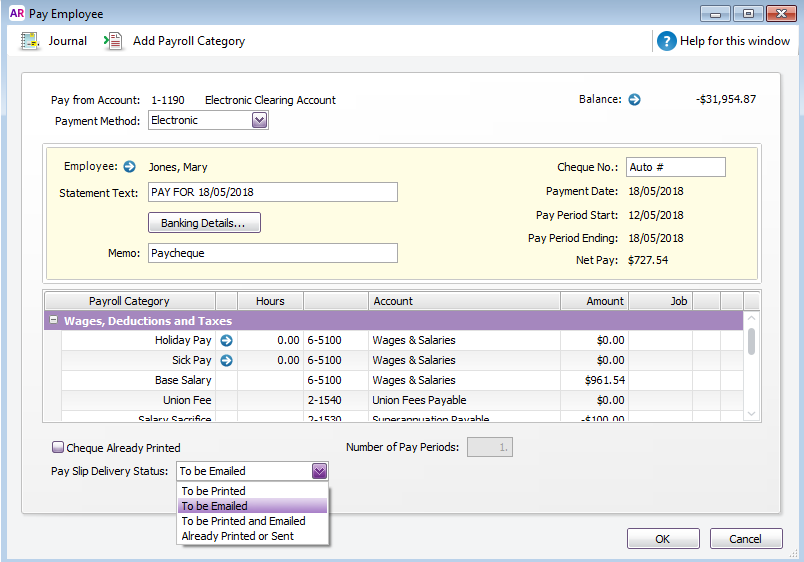Click the Add Payroll Category icon
Image resolution: width=804 pixels, height=562 pixels.
pos(113,41)
